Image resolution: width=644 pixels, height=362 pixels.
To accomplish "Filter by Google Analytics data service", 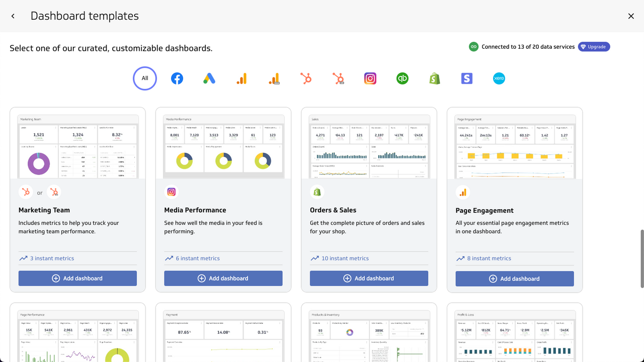I will (x=242, y=78).
